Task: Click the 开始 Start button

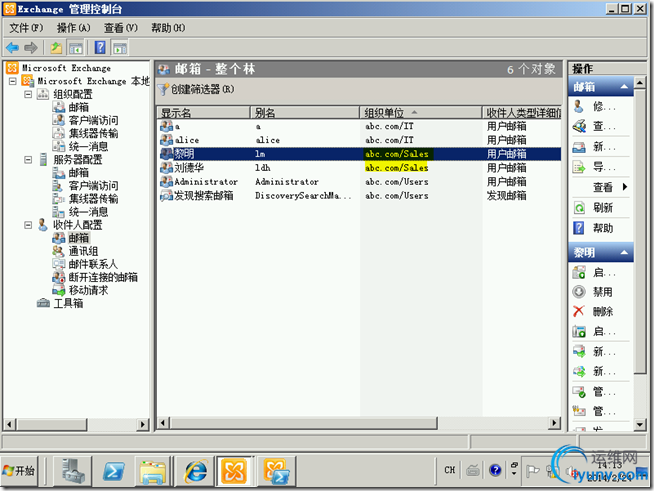Action: tap(19, 471)
